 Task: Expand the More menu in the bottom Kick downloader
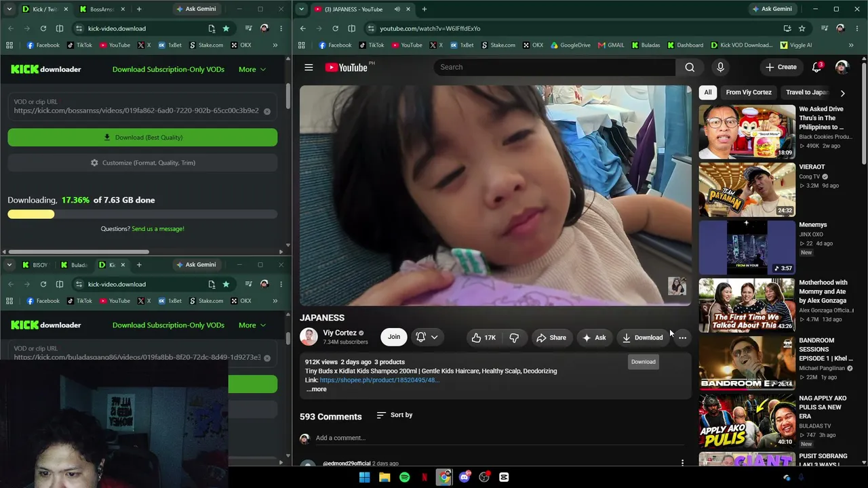[252, 325]
